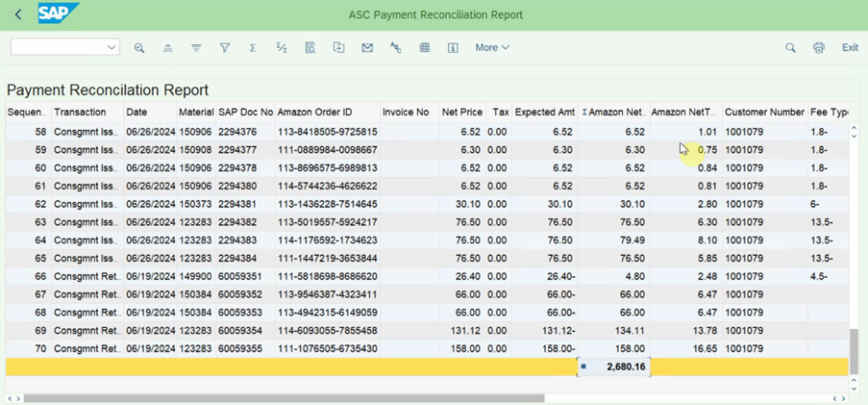
Task: Click the total value 2,680.16
Action: coord(626,367)
